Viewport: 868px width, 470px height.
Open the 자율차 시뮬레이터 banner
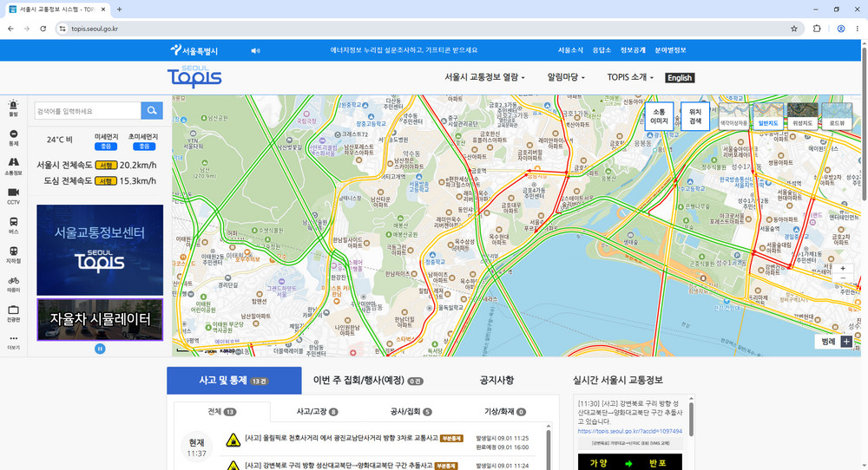point(100,320)
